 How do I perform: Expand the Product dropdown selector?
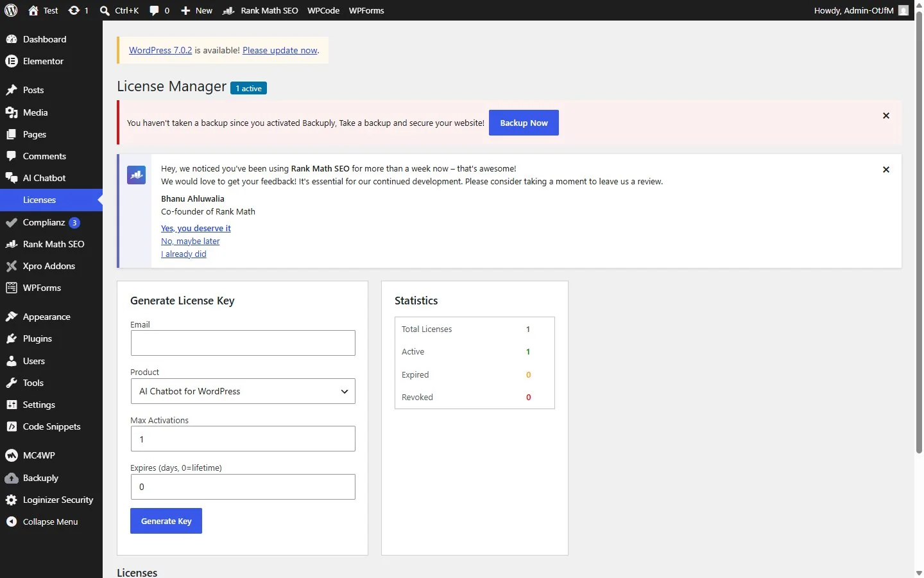pyautogui.click(x=243, y=391)
